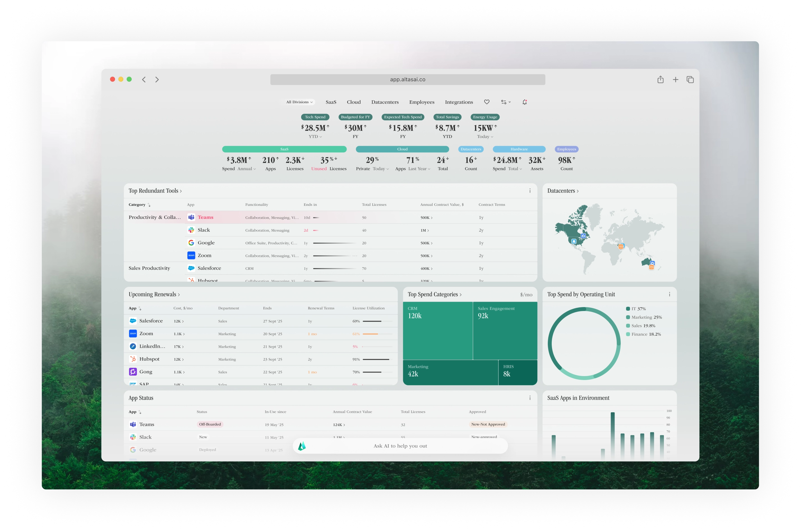This screenshot has width=801, height=532.
Task: Click the Ask AI to help input field
Action: tap(400, 446)
